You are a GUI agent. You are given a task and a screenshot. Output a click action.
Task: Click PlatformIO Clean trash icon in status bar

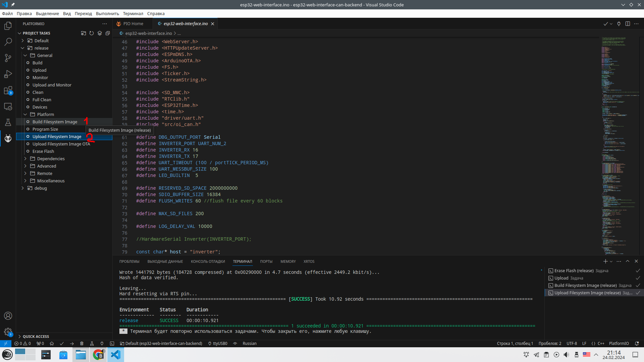point(82,344)
